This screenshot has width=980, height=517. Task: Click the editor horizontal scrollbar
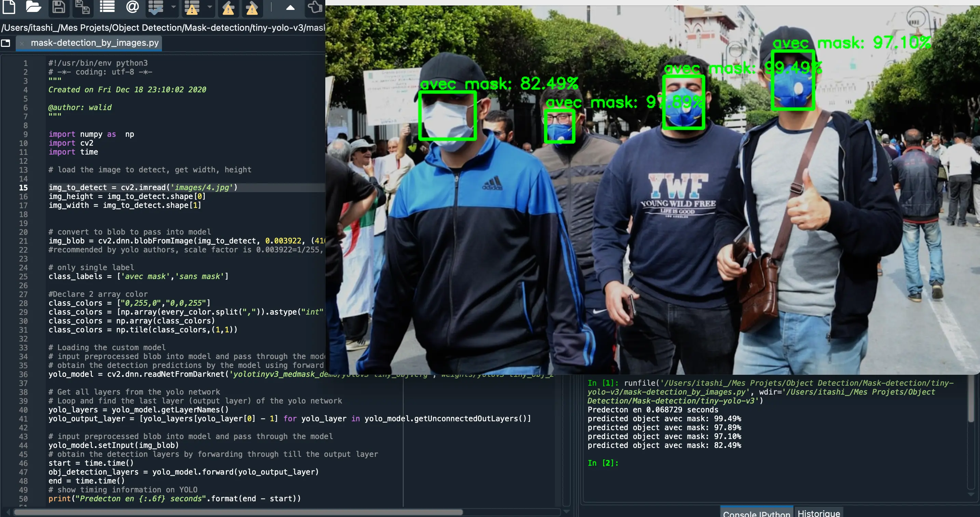pos(238,512)
